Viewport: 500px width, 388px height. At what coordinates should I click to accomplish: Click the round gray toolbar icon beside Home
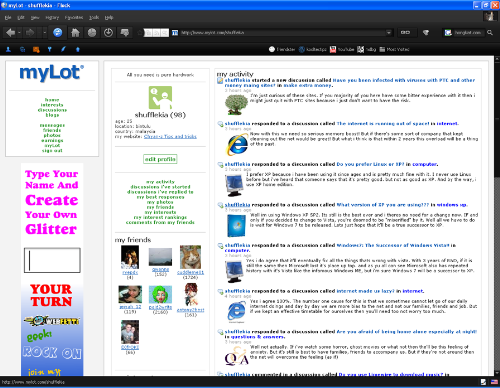[x=92, y=33]
